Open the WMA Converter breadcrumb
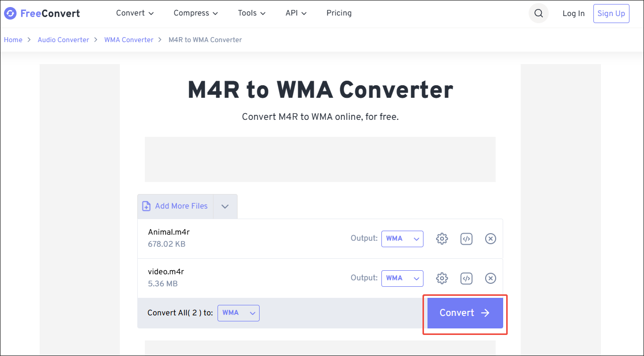The width and height of the screenshot is (644, 356). click(129, 40)
